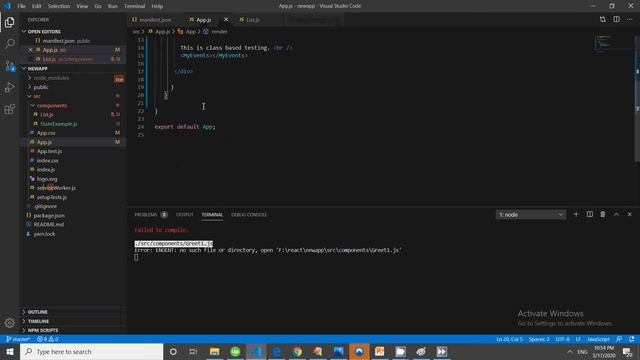Open editor More Actions ellipsis
The height and width of the screenshot is (360, 640).
tap(630, 20)
